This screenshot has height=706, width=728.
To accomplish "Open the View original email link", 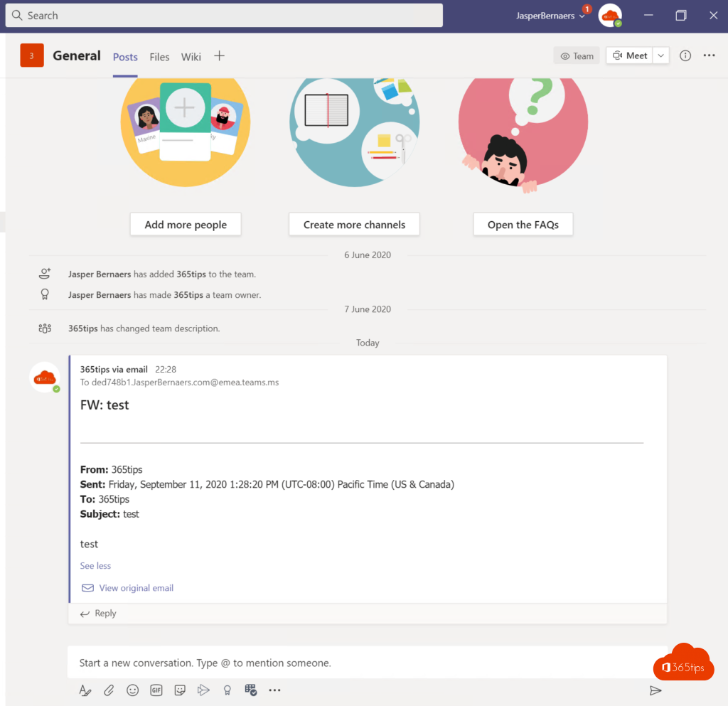I will [x=136, y=588].
